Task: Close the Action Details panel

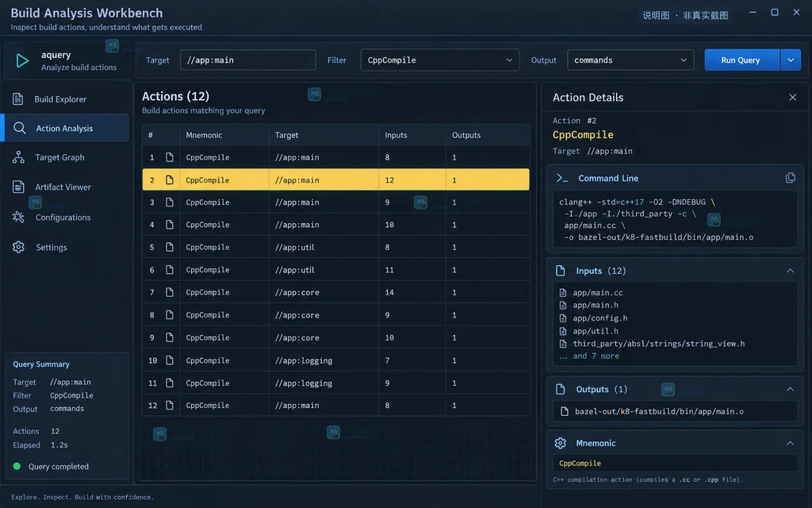Action: click(792, 98)
